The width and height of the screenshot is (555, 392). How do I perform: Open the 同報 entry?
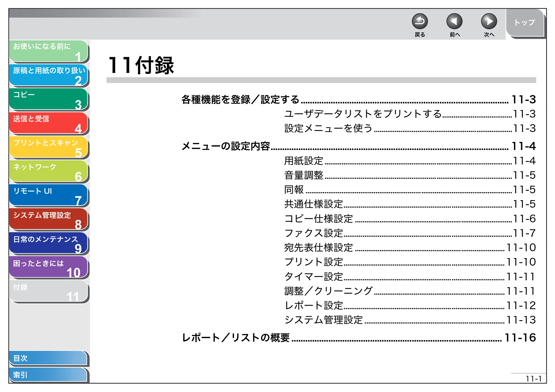410,190
